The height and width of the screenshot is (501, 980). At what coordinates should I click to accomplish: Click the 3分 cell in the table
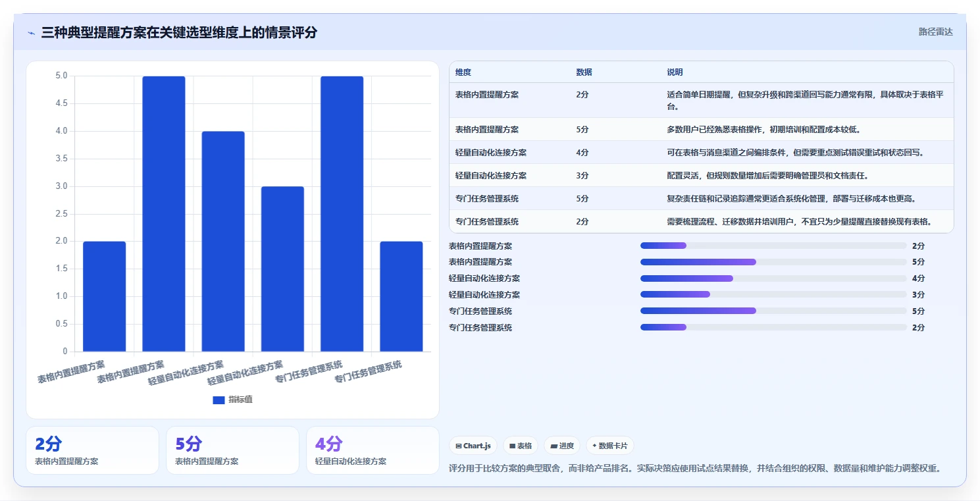[x=582, y=176]
